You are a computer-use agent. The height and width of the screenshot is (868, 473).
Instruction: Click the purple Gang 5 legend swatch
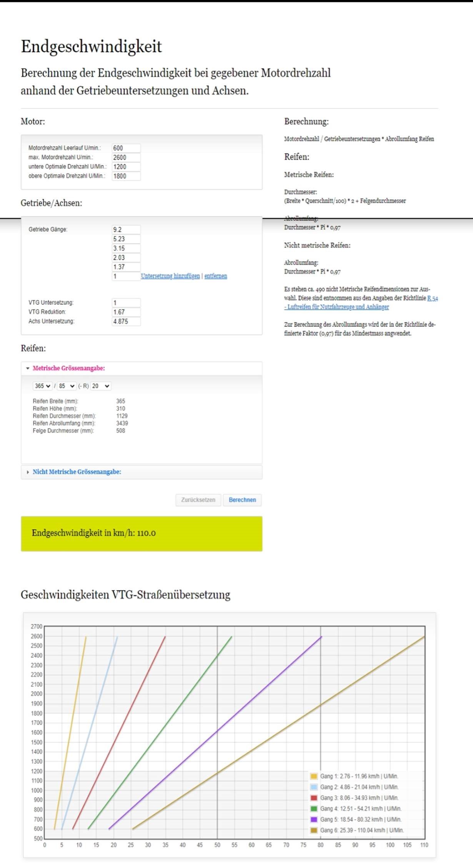(x=314, y=819)
